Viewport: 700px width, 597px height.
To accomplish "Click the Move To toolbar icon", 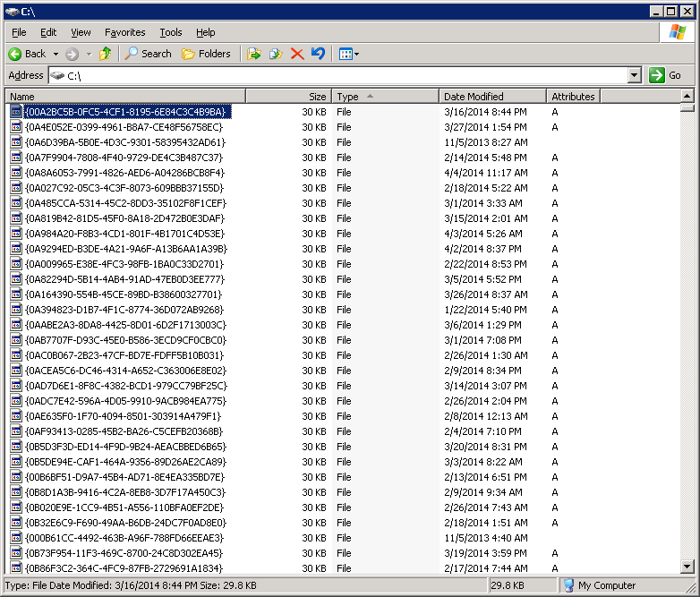I will [254, 54].
